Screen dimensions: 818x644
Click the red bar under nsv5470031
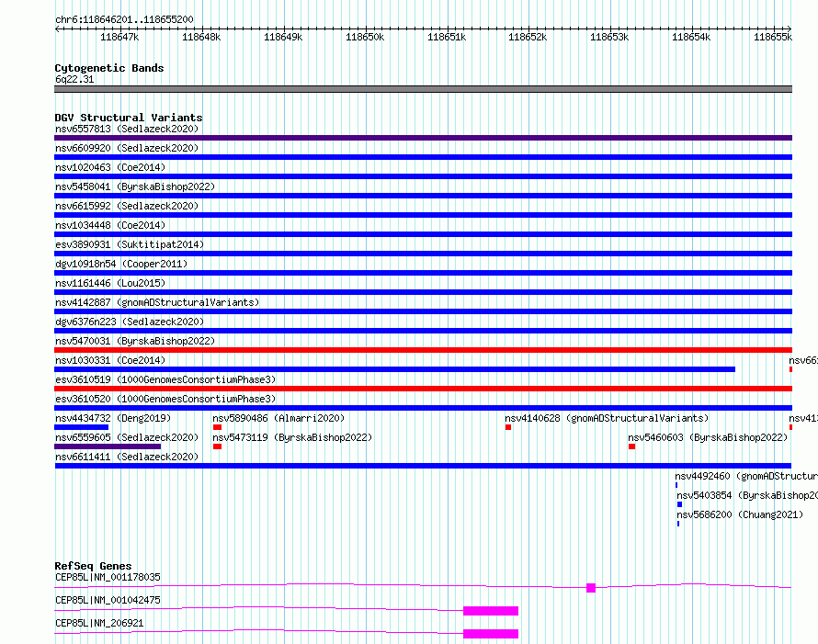click(x=423, y=350)
